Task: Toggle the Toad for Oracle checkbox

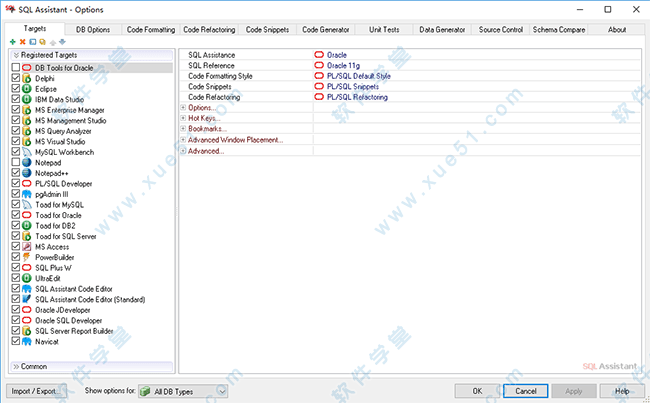Action: 16,214
